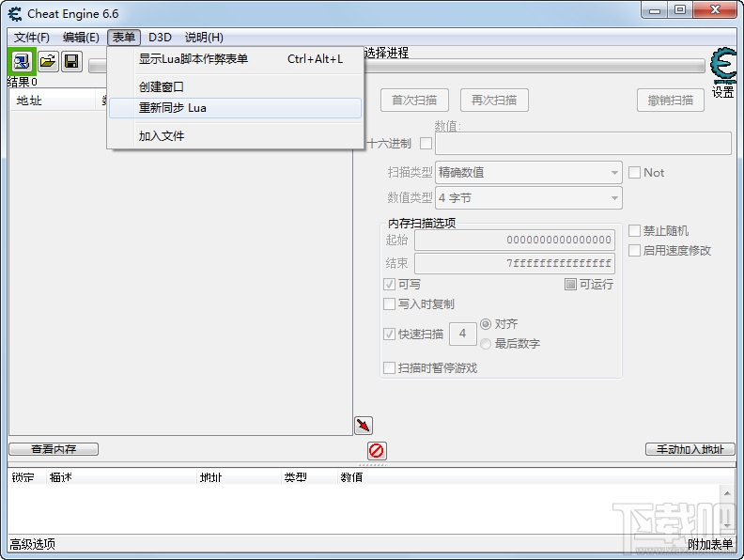
Task: Enable 启用速度修改 checkbox
Action: [634, 250]
